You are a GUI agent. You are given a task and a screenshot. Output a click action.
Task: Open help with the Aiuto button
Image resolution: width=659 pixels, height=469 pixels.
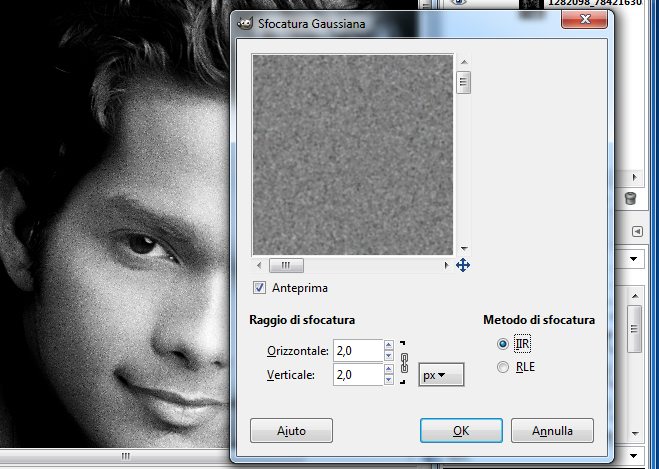pos(291,431)
